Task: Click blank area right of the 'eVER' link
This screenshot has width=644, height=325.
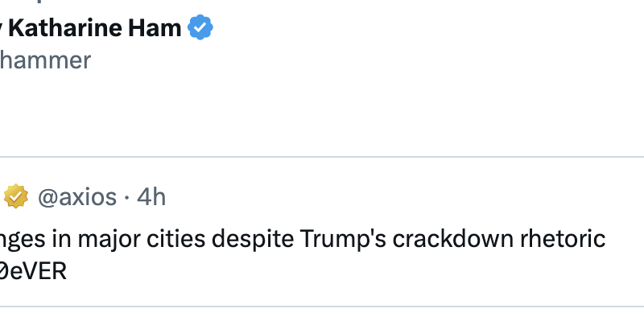Action: [322, 271]
